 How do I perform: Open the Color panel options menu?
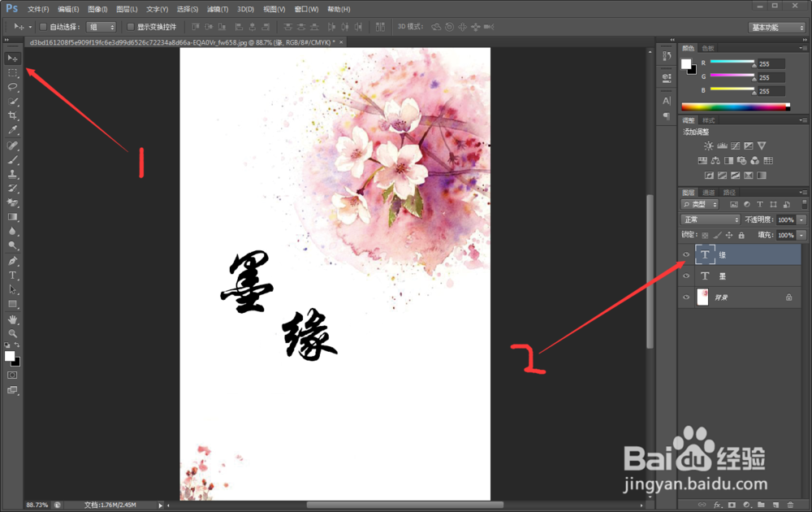[x=803, y=48]
